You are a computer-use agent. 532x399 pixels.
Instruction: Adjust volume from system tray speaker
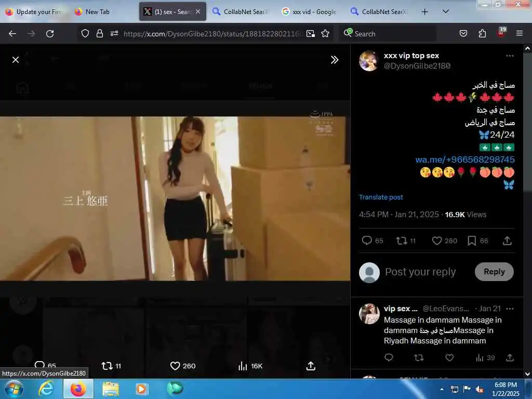point(480,390)
